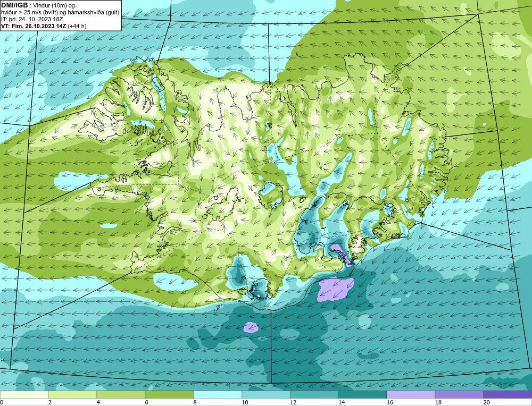
Task: Click the 0–2 m/s pale yellow legend swatch
Action: point(24,394)
